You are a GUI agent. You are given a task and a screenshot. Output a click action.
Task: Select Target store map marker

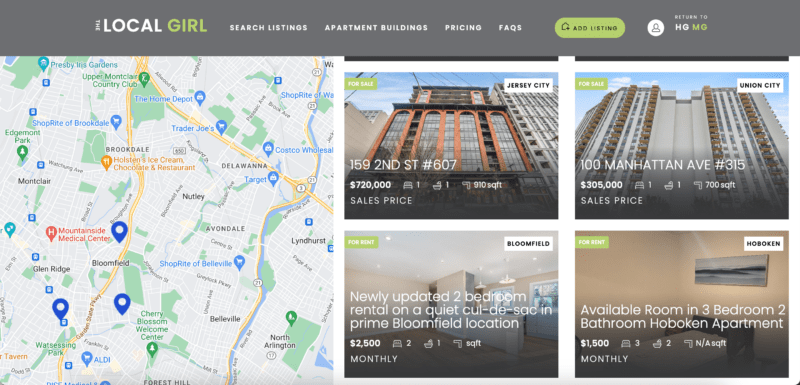[273, 178]
